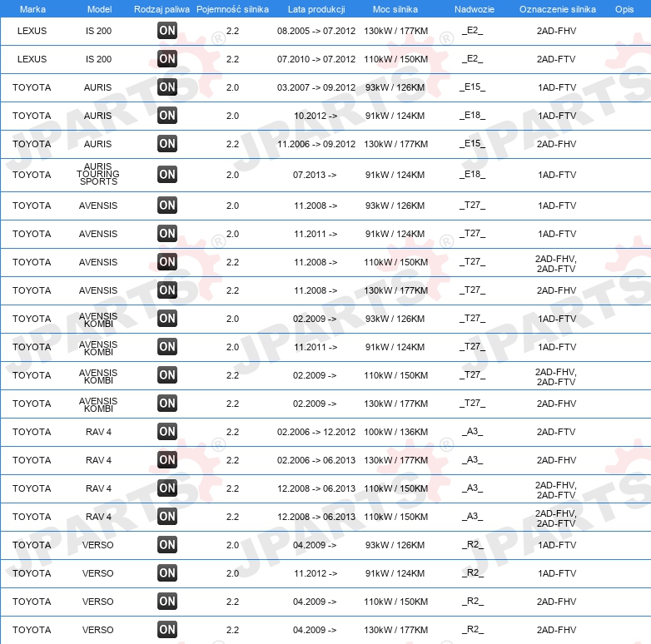Click ON icon in Verso 2.2 110kW row
This screenshot has height=644, width=651.
coord(167,602)
